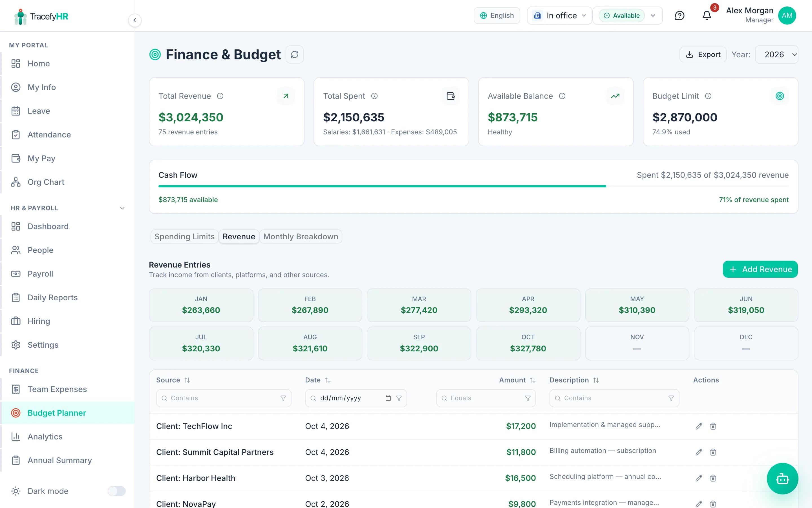Viewport: 812px width, 508px height.
Task: Open Payroll in sidebar
Action: coord(68,274)
